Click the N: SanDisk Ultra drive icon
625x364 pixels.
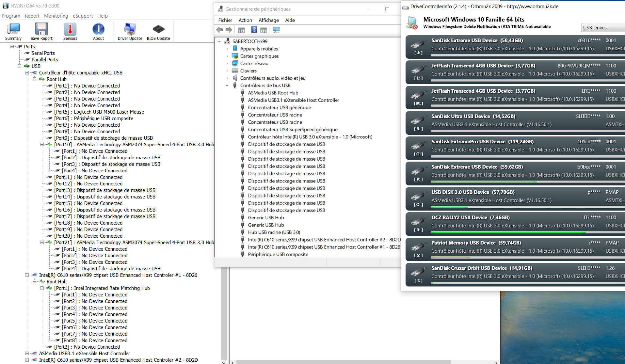[419, 120]
